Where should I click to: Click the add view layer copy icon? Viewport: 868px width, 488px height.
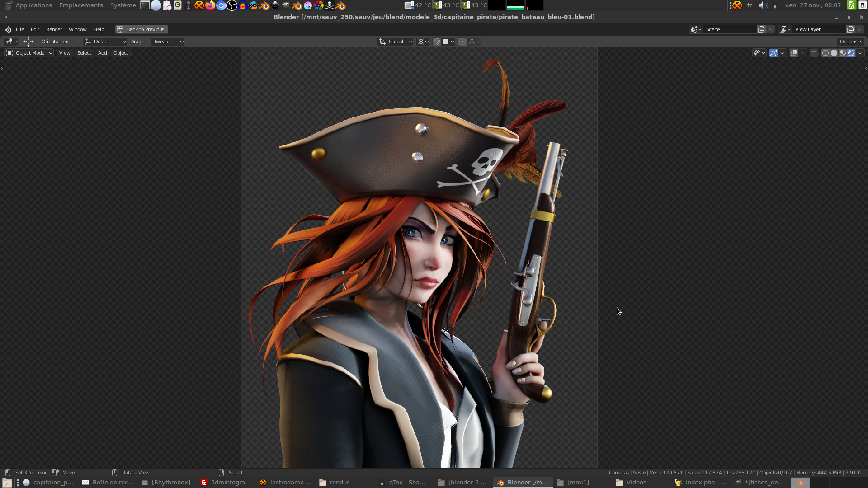[850, 29]
